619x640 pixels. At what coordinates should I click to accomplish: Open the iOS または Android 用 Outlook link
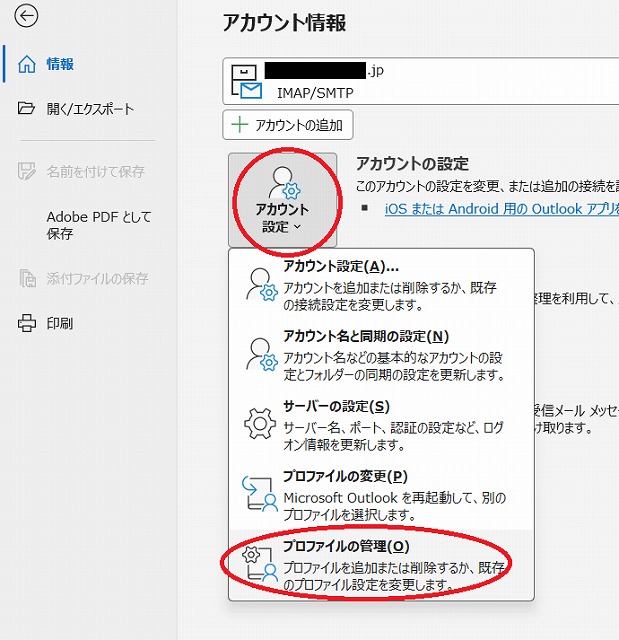point(500,209)
